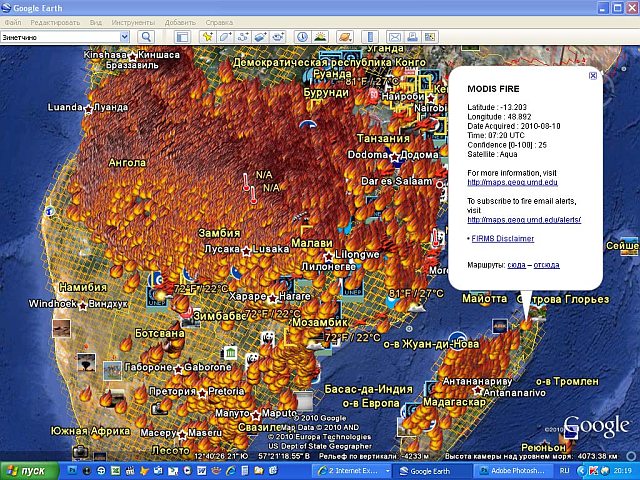Add a placemark with the pushpin icon
The image size is (640, 480).
208,37
